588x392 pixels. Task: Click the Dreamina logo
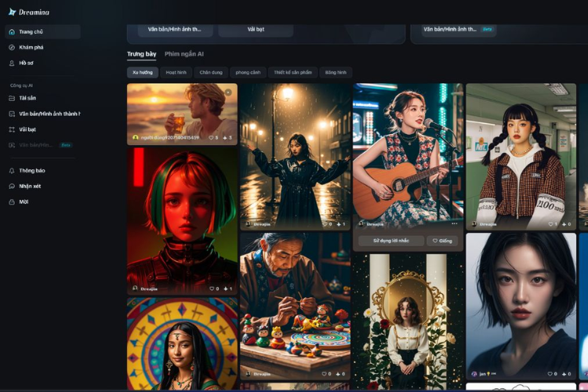pyautogui.click(x=29, y=12)
